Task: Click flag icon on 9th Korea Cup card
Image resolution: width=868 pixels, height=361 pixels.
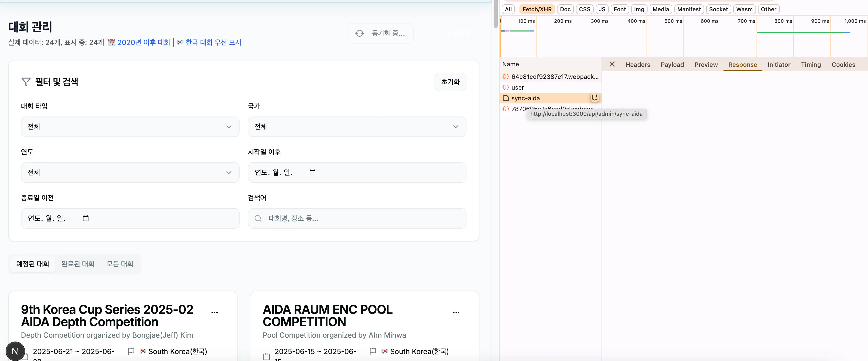Action: click(131, 351)
